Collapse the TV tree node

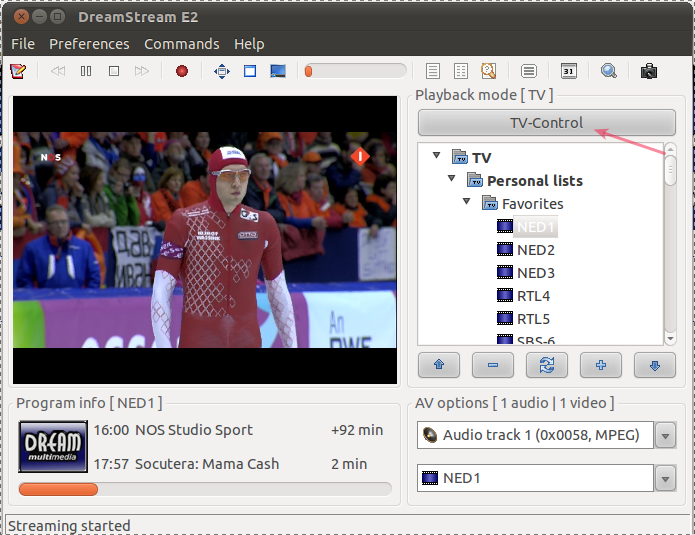437,156
